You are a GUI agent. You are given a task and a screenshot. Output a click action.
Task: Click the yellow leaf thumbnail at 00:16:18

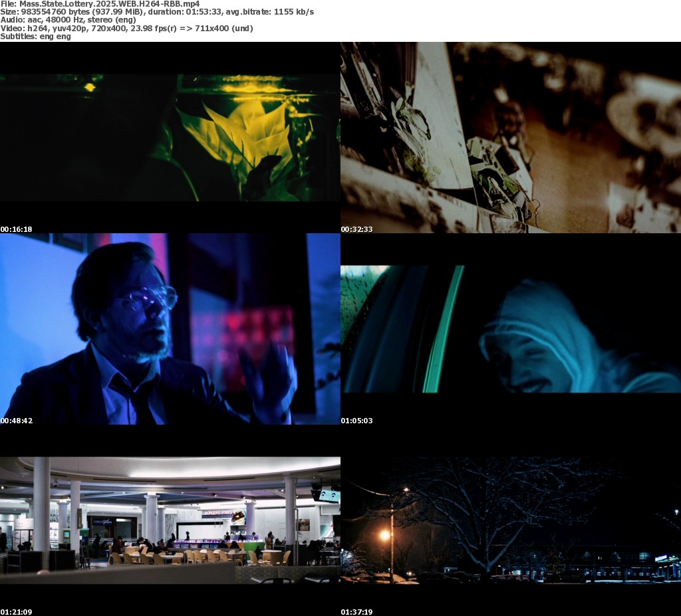point(170,138)
